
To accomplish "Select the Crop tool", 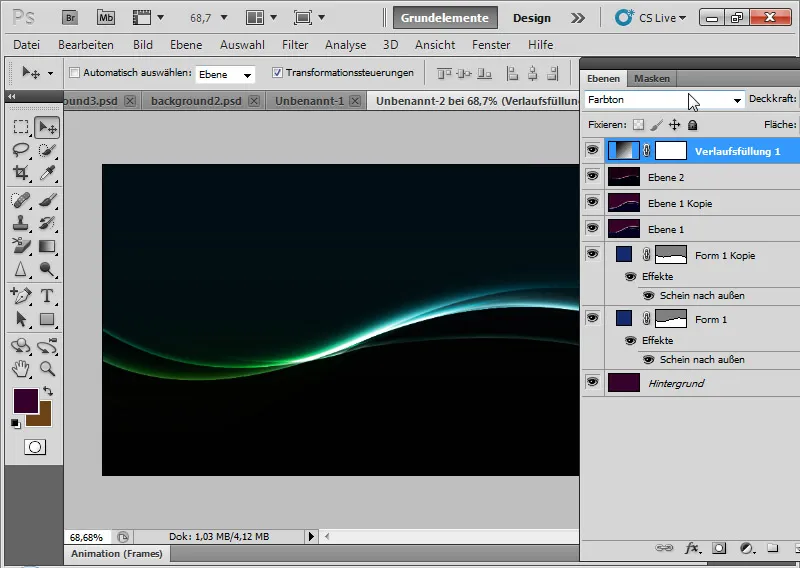I will tap(21, 173).
